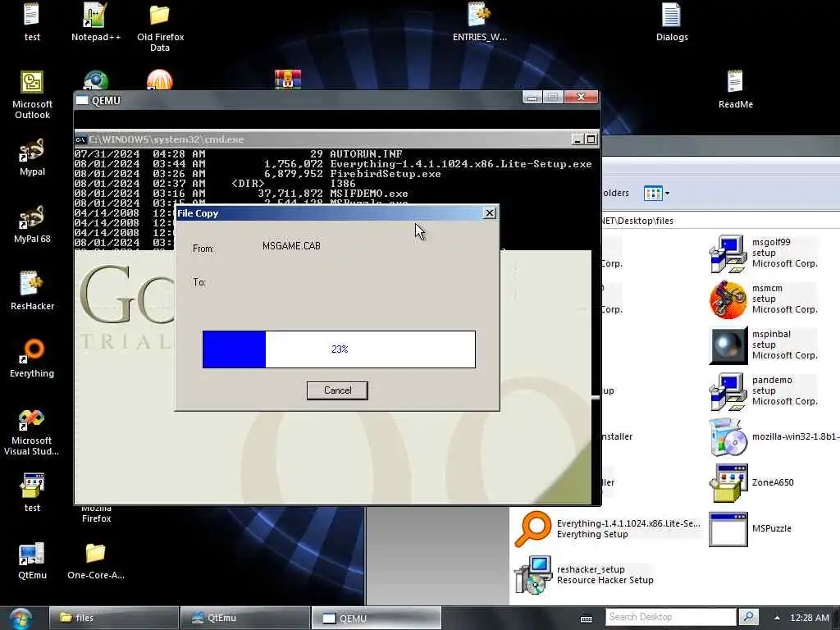840x630 pixels.
Task: Switch to the files taskbar button
Action: coord(114,618)
